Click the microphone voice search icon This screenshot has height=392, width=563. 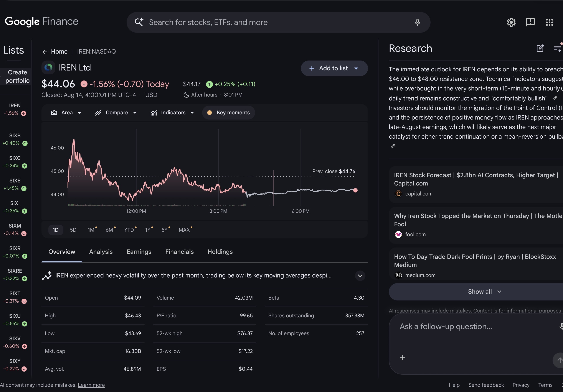(x=417, y=22)
